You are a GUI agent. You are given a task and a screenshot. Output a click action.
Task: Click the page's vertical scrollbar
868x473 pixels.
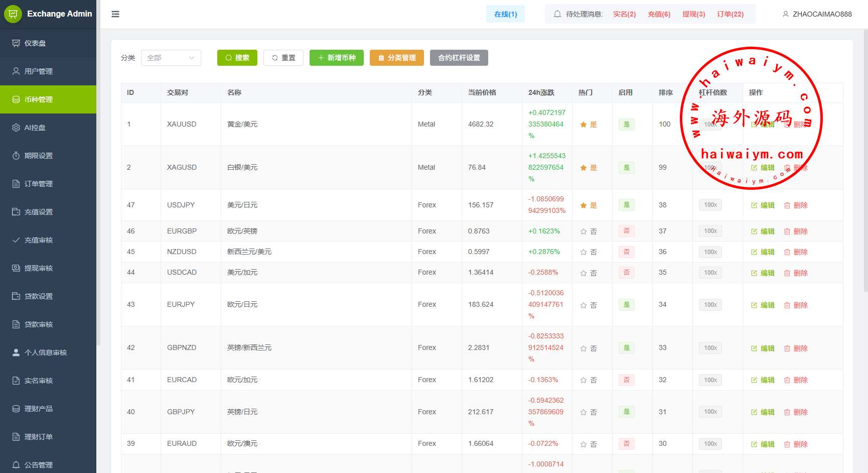pos(865,161)
